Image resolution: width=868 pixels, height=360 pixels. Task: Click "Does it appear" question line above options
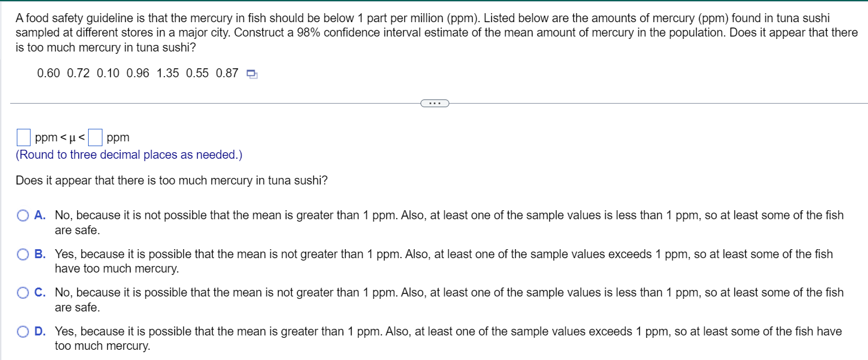171,180
